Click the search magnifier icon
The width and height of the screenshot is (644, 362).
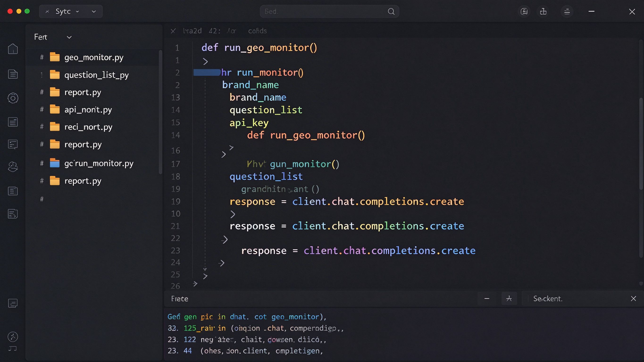click(391, 12)
